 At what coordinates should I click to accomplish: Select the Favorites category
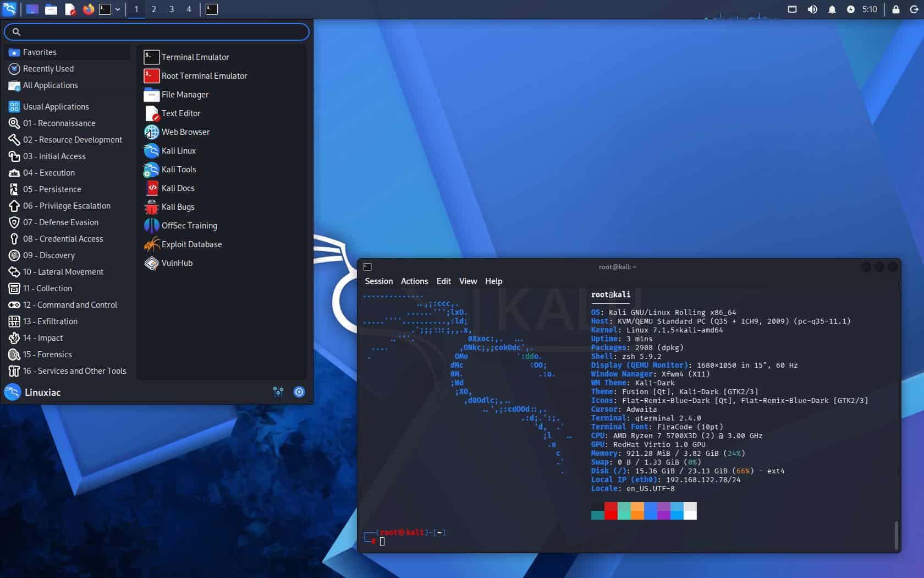[67, 52]
